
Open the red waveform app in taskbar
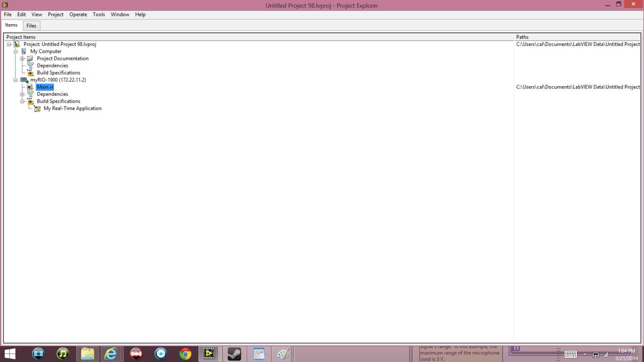pyautogui.click(x=136, y=354)
